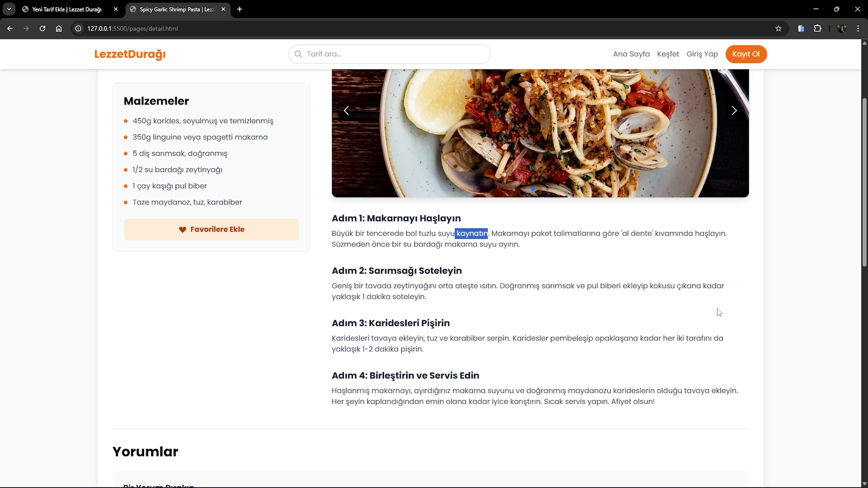Close the Spicy Garlic Shrimp Pasta tab
Image resolution: width=868 pixels, height=488 pixels.
coord(223,9)
